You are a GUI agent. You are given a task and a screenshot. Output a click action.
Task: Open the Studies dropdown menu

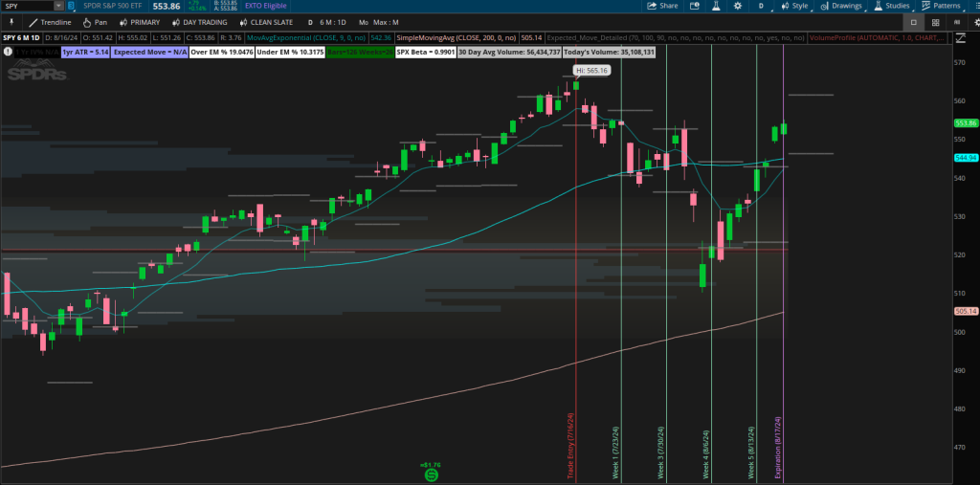click(x=893, y=6)
